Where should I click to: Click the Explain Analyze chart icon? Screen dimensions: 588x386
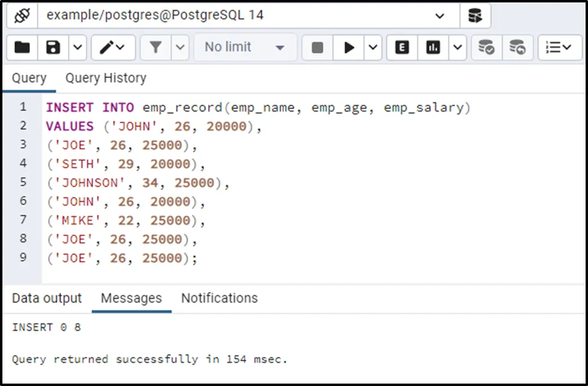pyautogui.click(x=433, y=48)
